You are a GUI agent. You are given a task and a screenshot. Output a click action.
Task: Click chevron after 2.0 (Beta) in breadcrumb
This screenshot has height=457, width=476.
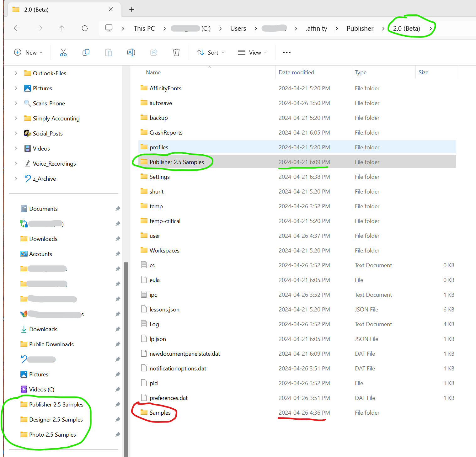coord(431,29)
